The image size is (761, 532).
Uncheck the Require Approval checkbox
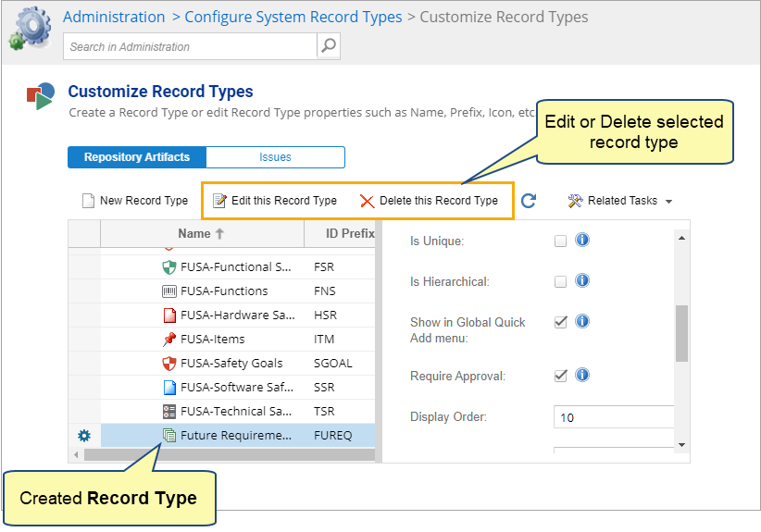560,376
